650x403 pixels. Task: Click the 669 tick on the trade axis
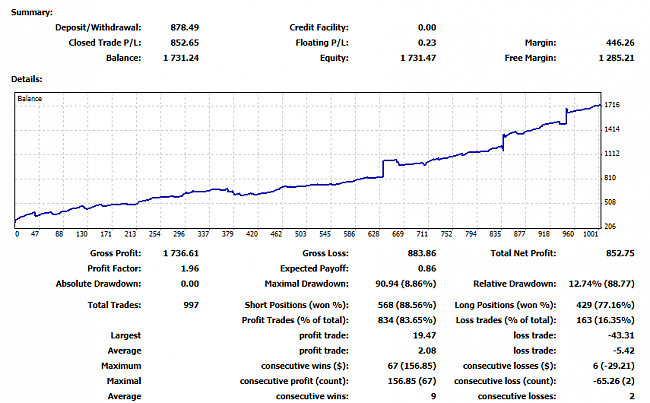click(398, 234)
